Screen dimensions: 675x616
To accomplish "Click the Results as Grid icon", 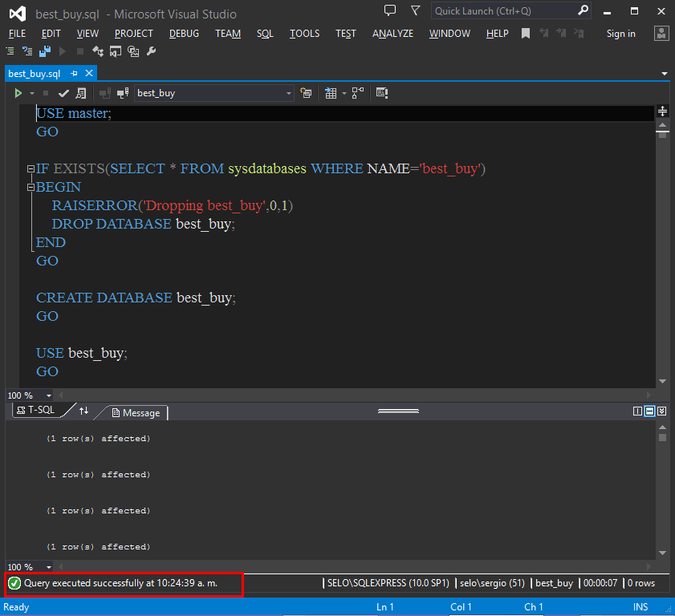I will tap(331, 93).
